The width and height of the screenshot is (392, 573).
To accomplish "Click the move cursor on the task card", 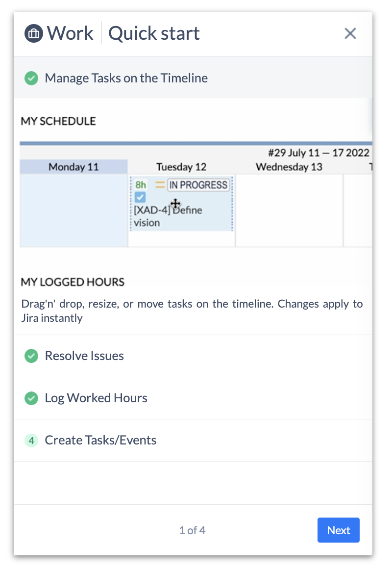I will [175, 204].
